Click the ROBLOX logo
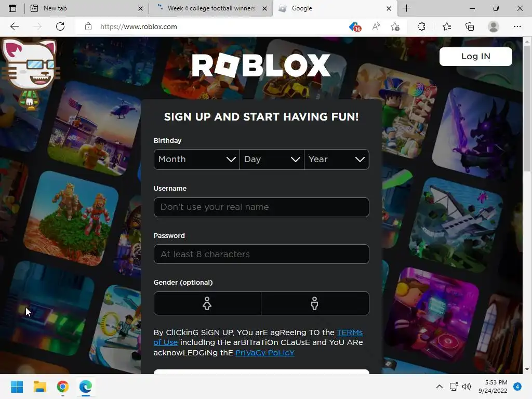Viewport: 532px width, 399px height. coord(261,65)
